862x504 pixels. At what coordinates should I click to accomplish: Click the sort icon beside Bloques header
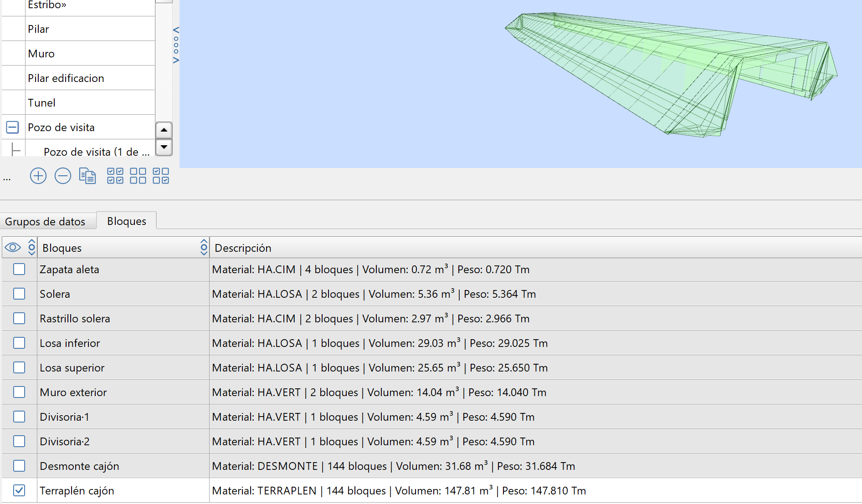pyautogui.click(x=31, y=248)
